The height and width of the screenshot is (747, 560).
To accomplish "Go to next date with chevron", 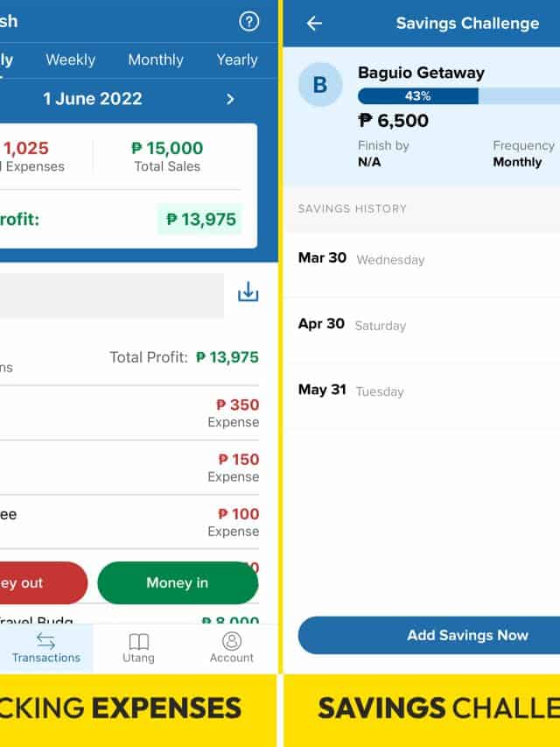I will (230, 99).
